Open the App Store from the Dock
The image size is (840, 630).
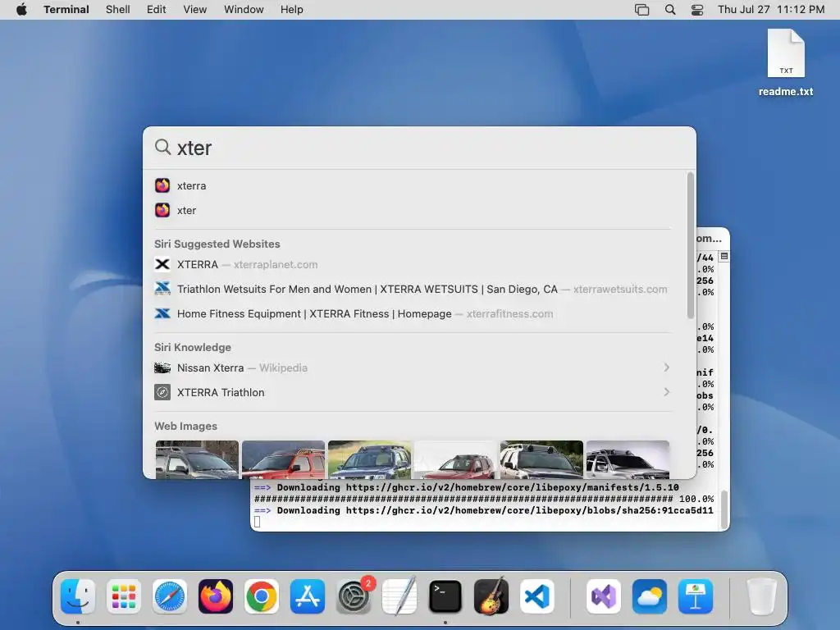[308, 596]
